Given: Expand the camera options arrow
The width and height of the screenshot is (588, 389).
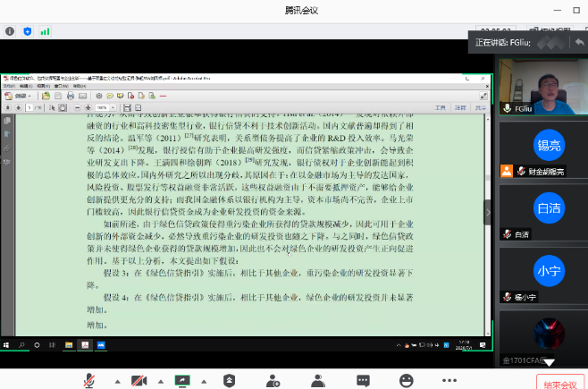Looking at the screenshot, I should pyautogui.click(x=161, y=382).
